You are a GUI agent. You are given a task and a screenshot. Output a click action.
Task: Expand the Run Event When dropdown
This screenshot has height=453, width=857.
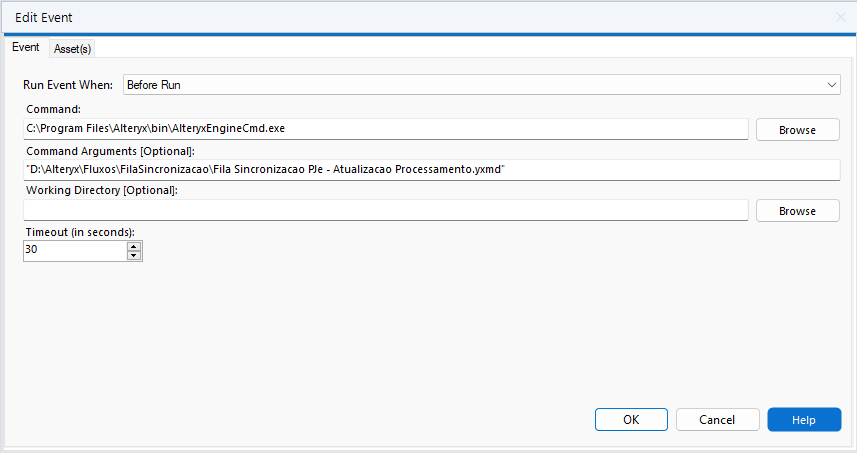(x=482, y=85)
